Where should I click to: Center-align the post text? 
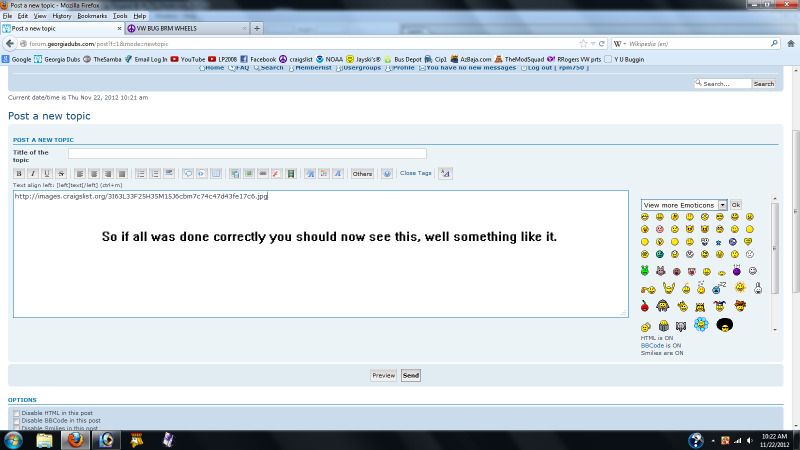point(94,173)
